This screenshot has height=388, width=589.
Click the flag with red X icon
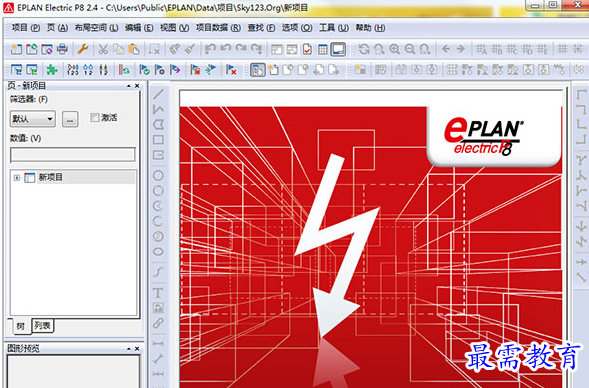pos(231,69)
